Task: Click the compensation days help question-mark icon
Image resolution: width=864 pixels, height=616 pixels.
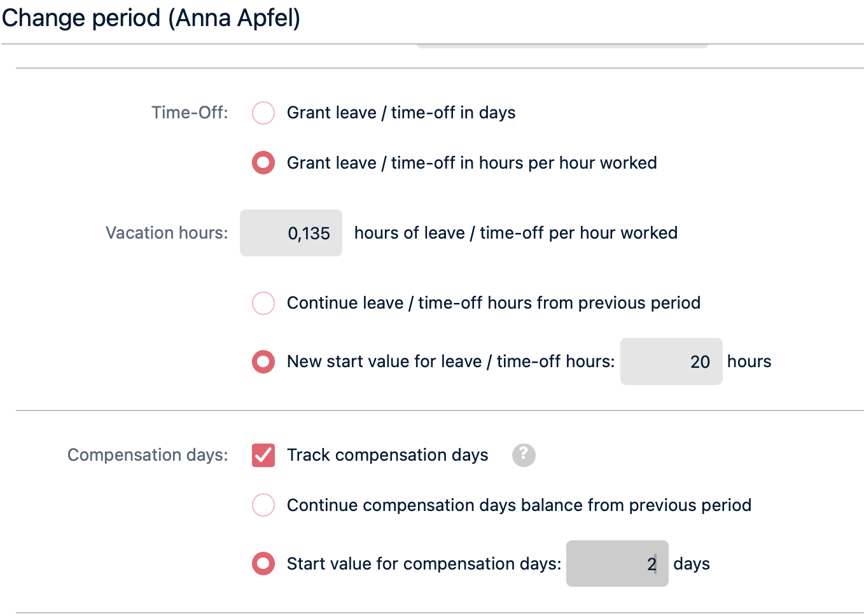Action: coord(524,455)
